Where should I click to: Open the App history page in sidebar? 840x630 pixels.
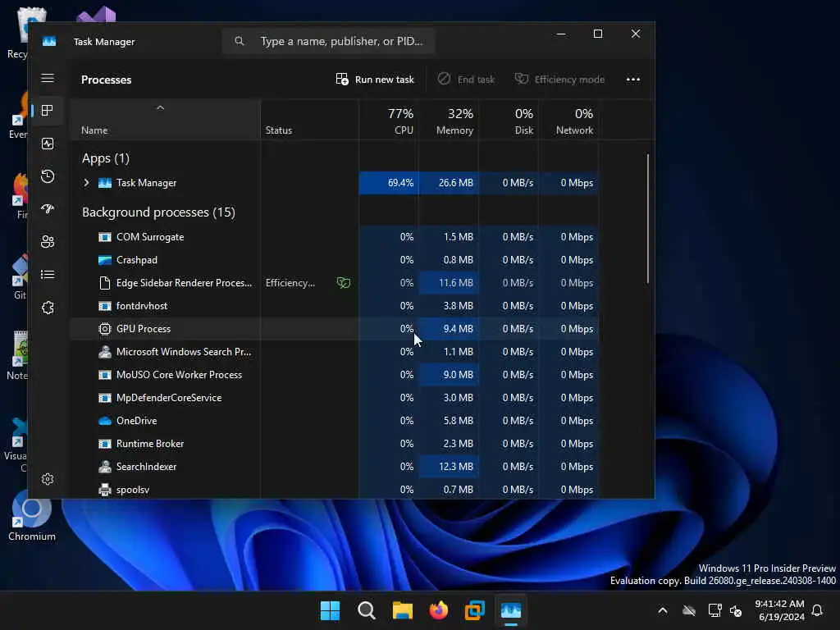click(x=47, y=176)
